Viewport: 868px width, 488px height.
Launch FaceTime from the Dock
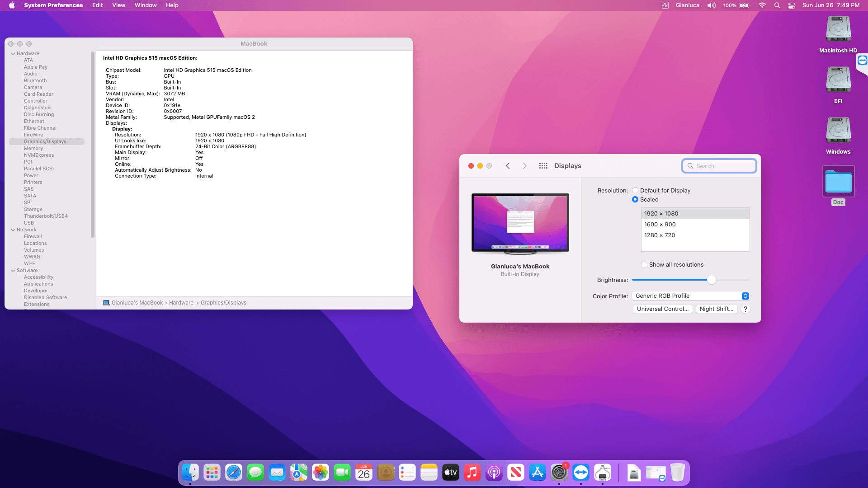pos(342,473)
